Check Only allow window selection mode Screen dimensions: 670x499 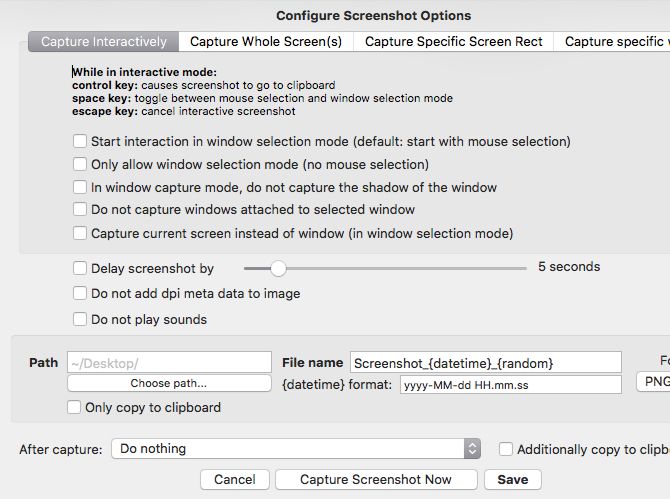81,164
